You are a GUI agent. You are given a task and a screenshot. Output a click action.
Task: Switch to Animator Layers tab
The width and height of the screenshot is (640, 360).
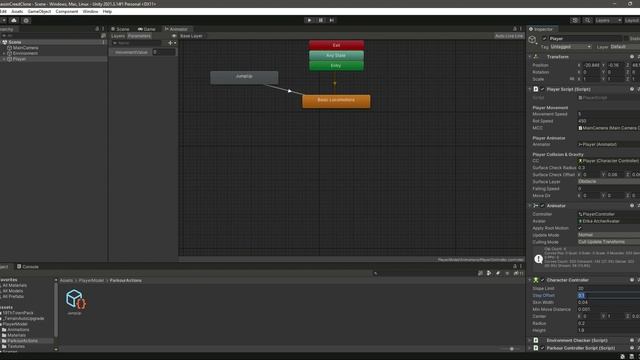[118, 36]
